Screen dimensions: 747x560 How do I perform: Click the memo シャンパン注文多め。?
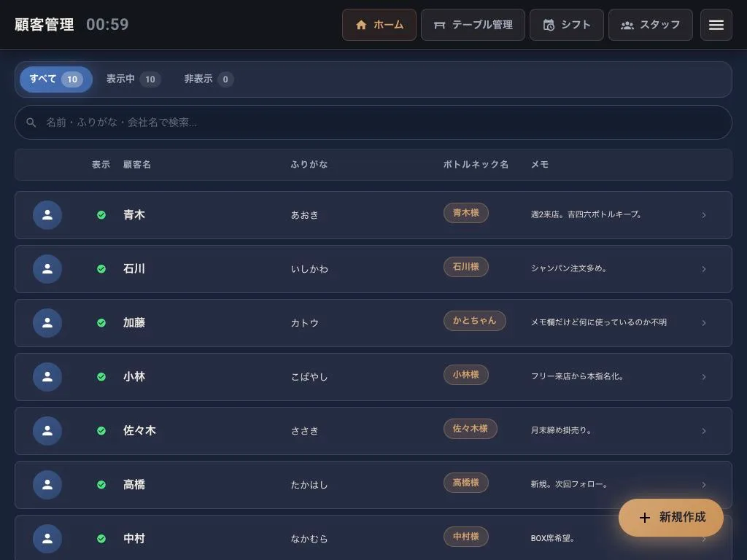[569, 268]
